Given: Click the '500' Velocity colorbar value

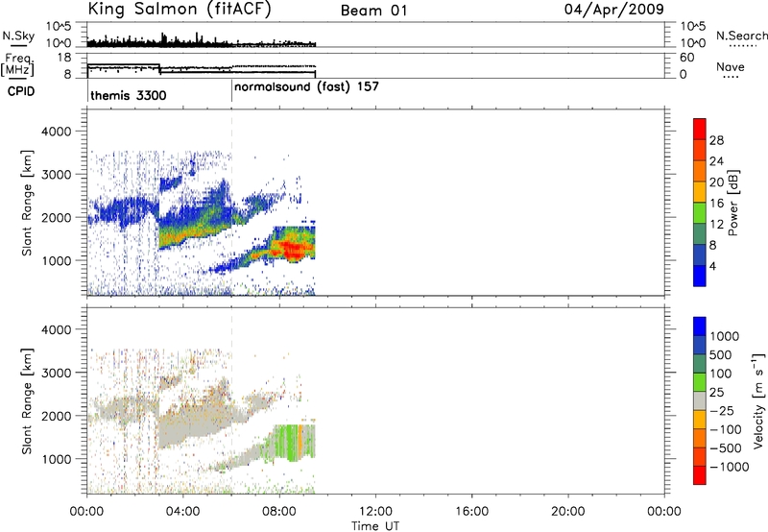Looking at the screenshot, I should (721, 355).
